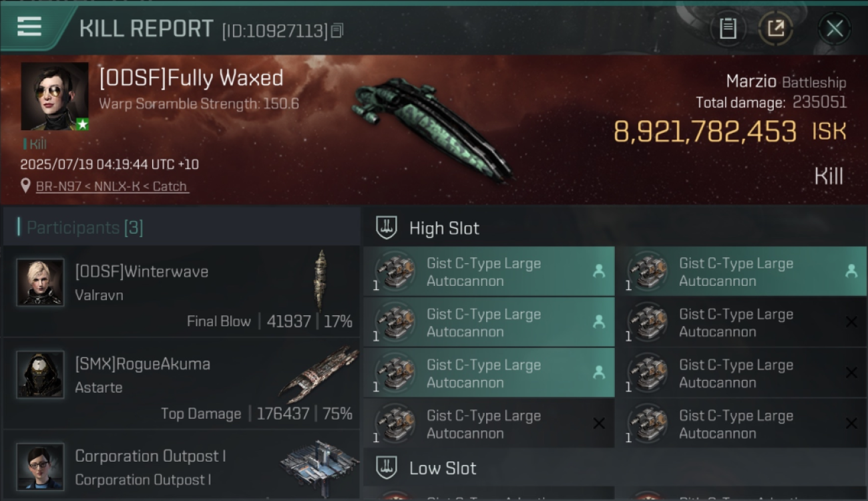The image size is (868, 501).
Task: Select the first Gist C-Type Large Autocannon module
Action: tap(489, 272)
